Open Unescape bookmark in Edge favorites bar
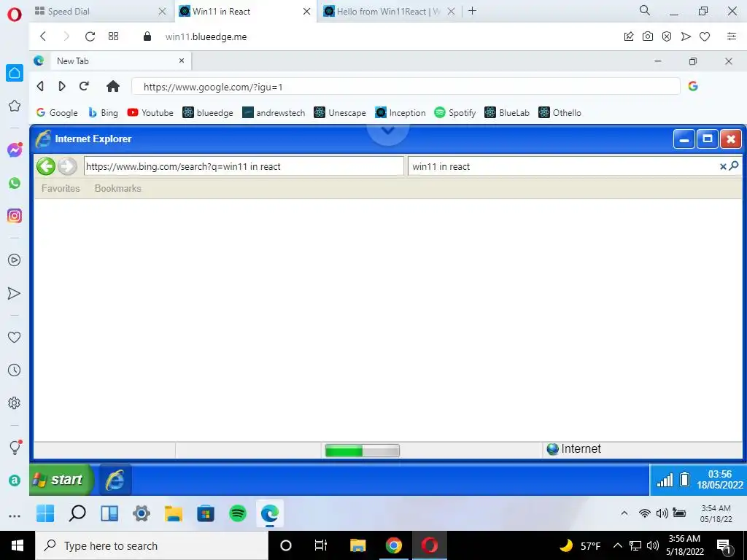747x560 pixels. click(x=340, y=113)
